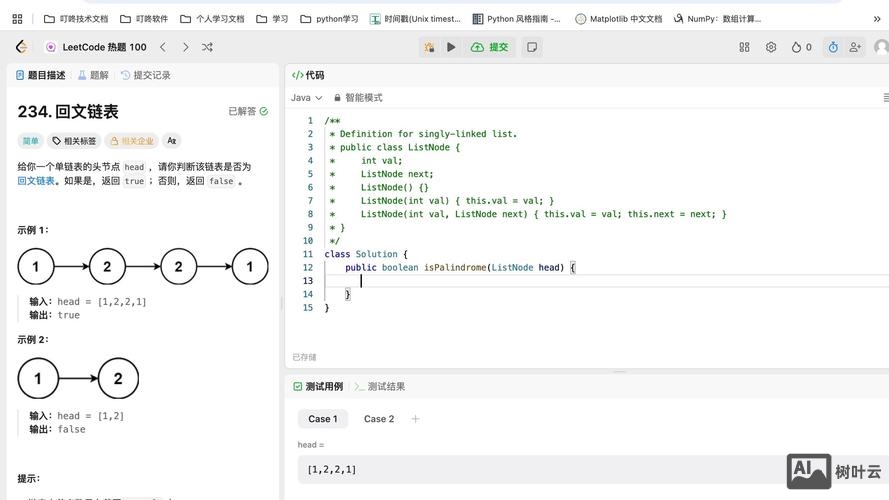Switch to the 题解 tab
This screenshot has height=500, width=889.
click(94, 75)
